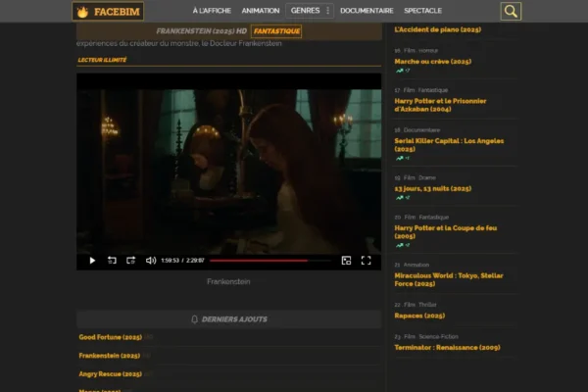Click the skip forward icon in player
This screenshot has height=392, width=588.
[x=131, y=261]
